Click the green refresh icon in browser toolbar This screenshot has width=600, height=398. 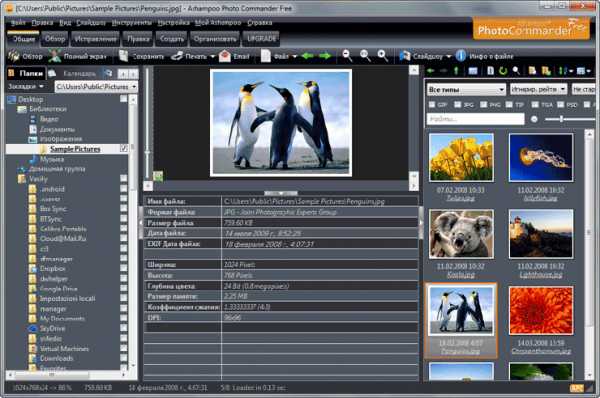pyautogui.click(x=503, y=71)
